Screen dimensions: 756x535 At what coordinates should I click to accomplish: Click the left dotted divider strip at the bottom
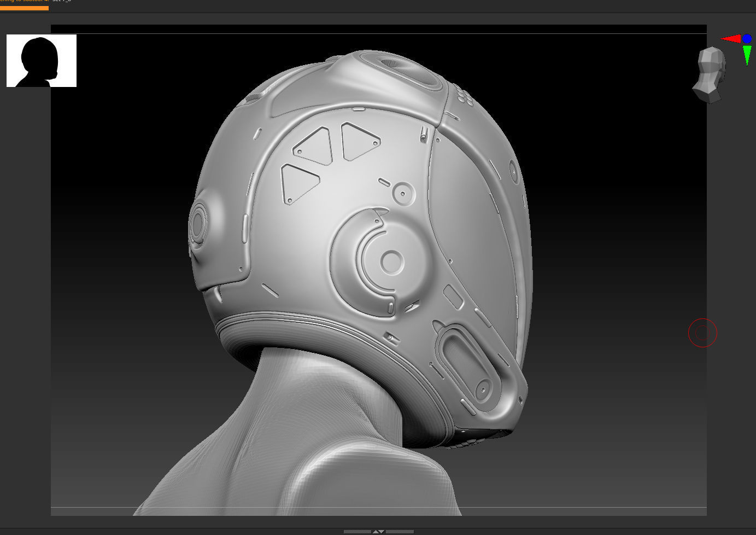click(357, 532)
